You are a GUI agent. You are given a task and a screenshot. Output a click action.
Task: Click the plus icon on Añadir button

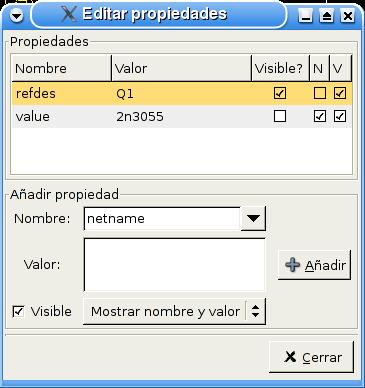coord(292,265)
